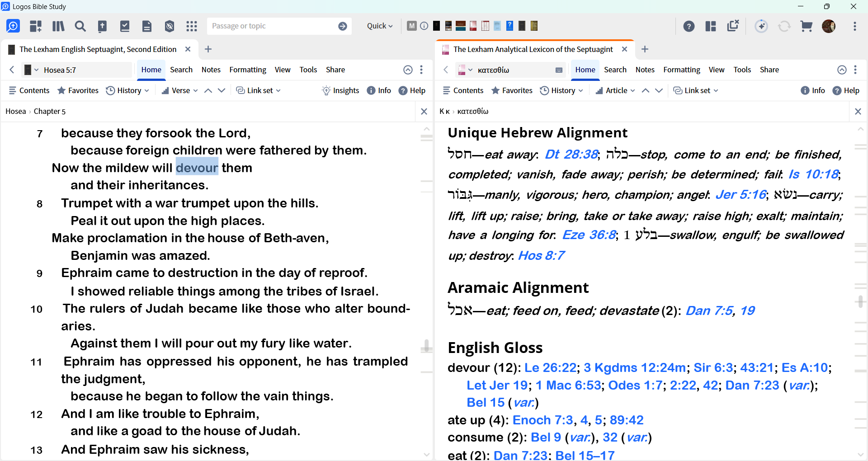Expand the Article navigation dropdown
The width and height of the screenshot is (868, 461).
(x=615, y=90)
